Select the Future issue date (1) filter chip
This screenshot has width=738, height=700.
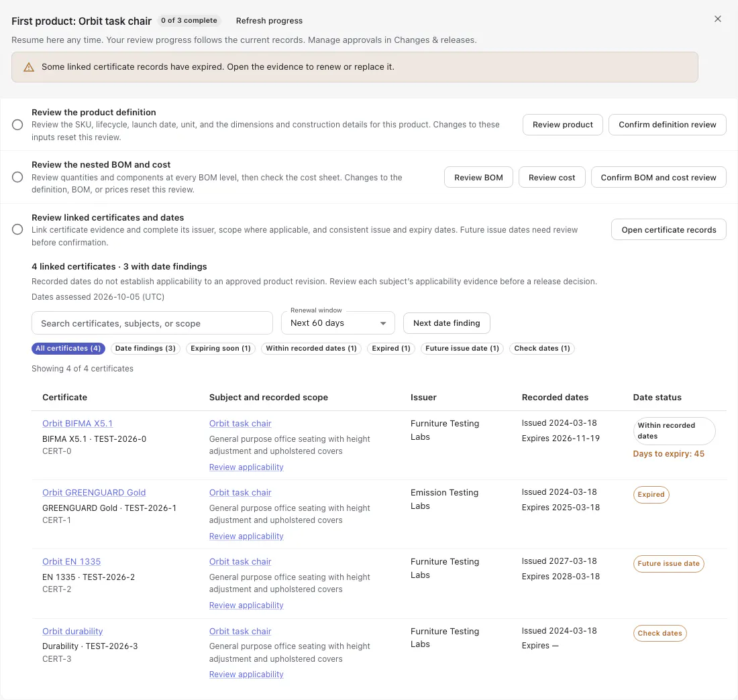click(x=462, y=348)
